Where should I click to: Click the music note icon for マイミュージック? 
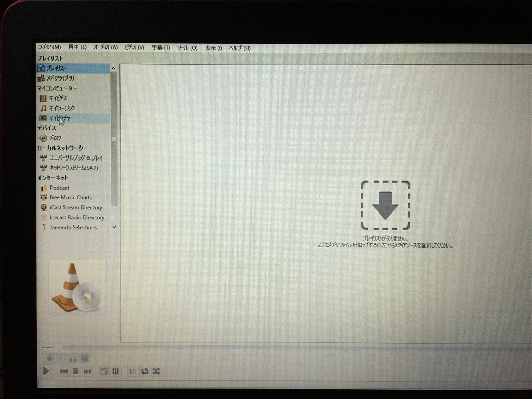[x=43, y=108]
